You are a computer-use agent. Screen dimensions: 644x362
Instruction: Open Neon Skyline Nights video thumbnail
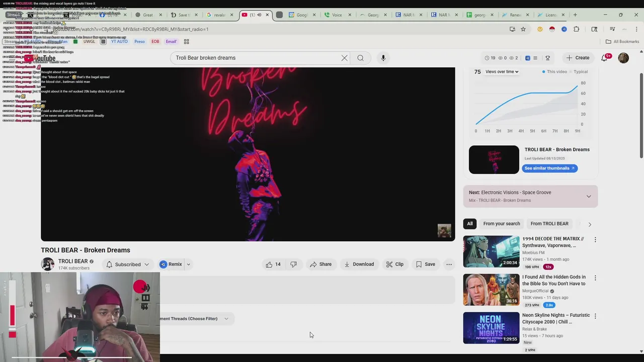click(x=491, y=328)
